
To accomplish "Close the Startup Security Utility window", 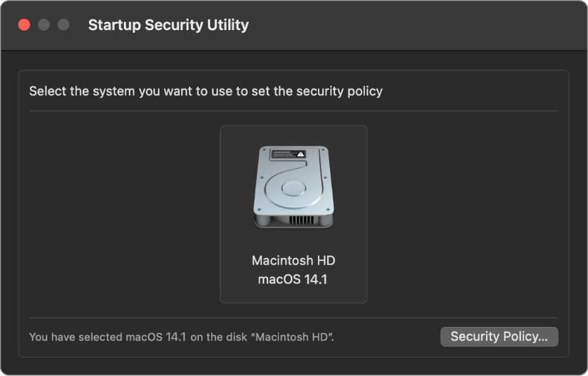I will point(24,25).
